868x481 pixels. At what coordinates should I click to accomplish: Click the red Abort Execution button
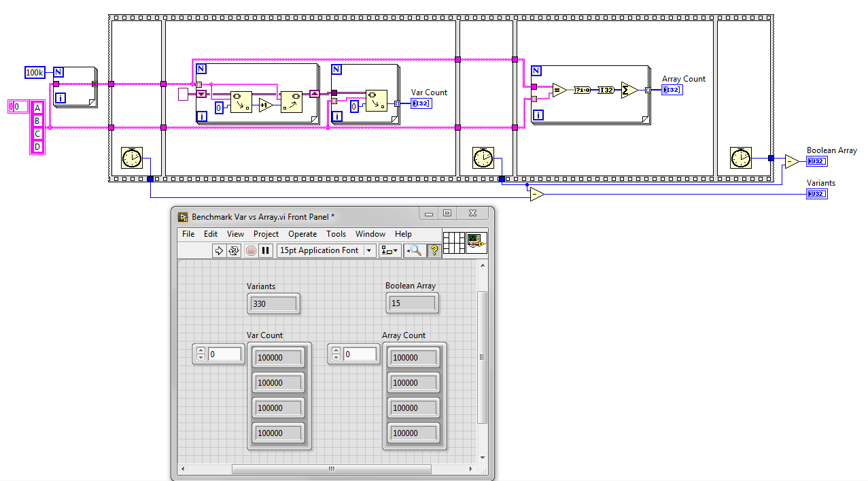click(x=251, y=250)
